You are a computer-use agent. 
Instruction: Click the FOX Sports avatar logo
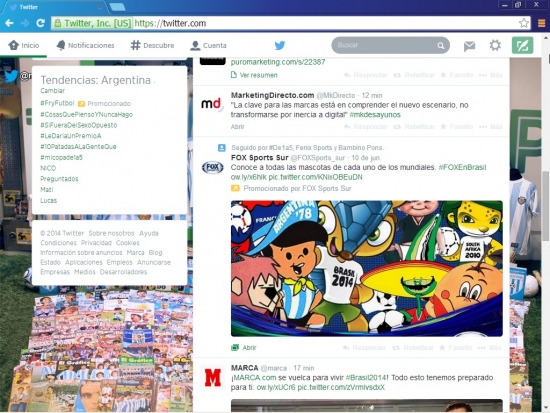pos(213,167)
